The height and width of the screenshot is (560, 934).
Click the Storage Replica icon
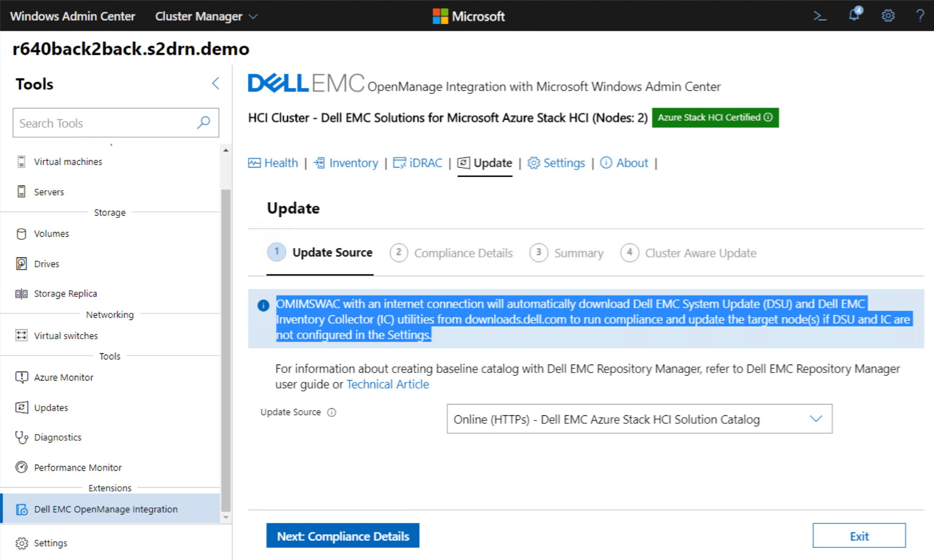[x=21, y=294]
